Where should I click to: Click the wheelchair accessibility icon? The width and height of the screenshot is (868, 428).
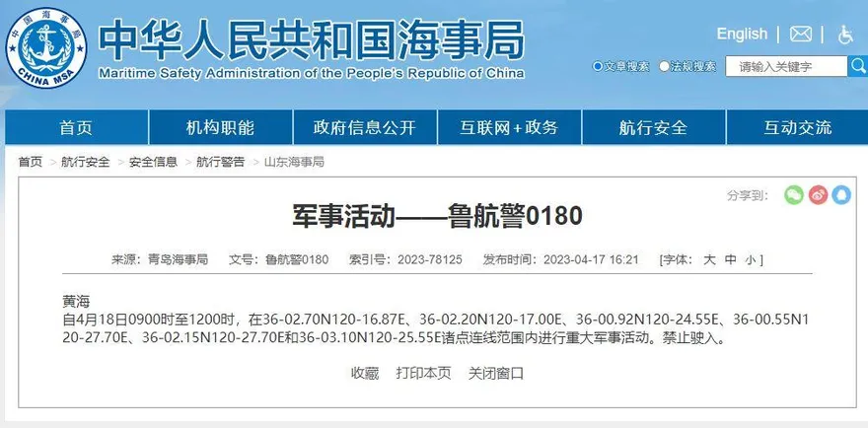coord(845,35)
